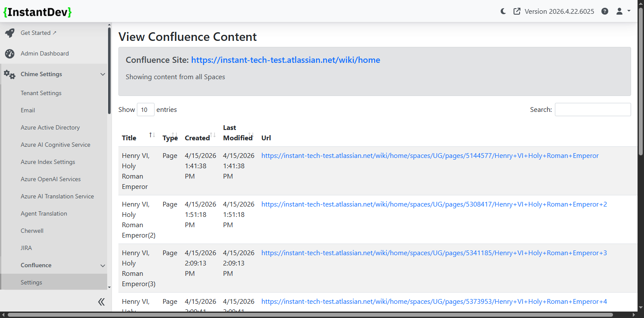Open Henry+VI+Holy+Roman+Emperor page 5144577 link
Viewport: 644px width, 318px height.
tap(430, 156)
